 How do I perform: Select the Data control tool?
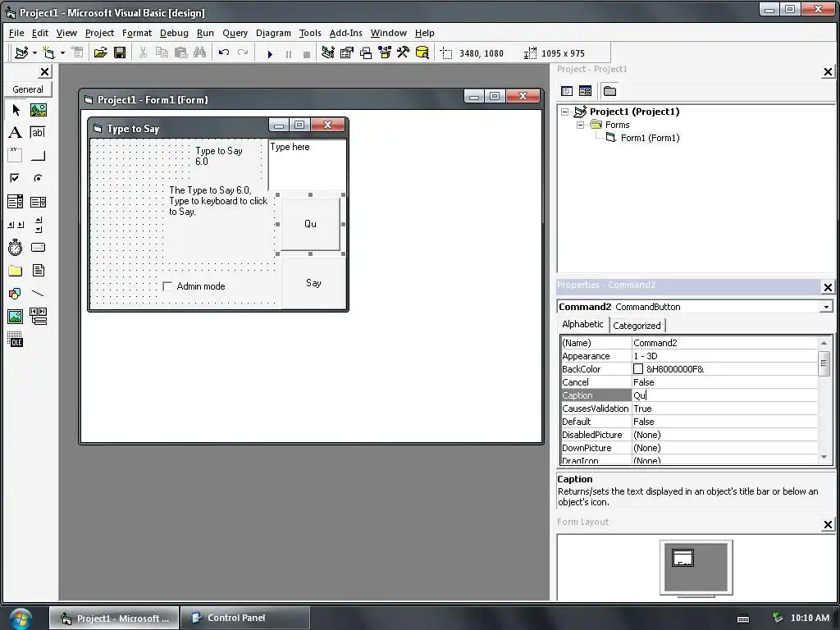click(38, 316)
